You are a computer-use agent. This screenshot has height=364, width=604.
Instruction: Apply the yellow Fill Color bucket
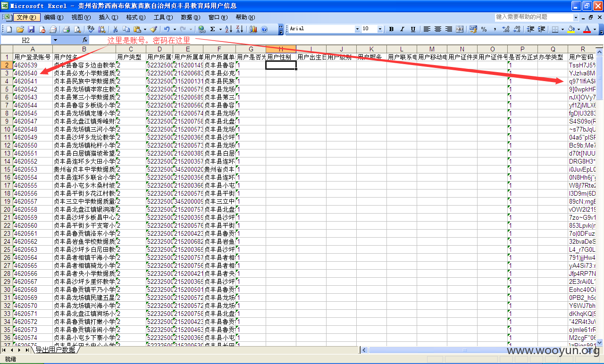click(571, 29)
